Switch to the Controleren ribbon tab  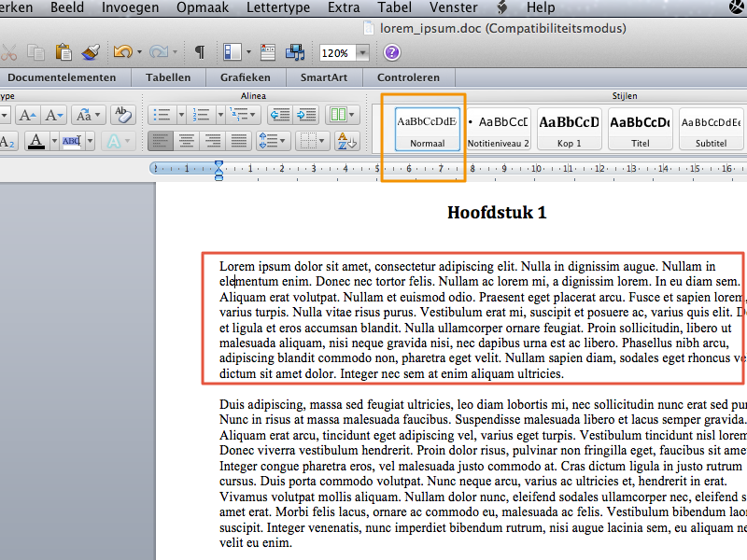(408, 77)
